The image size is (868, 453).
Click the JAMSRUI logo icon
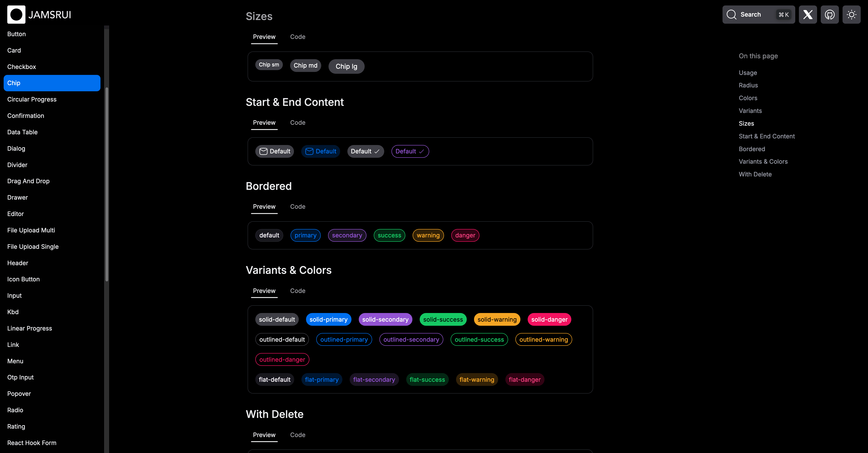click(16, 15)
